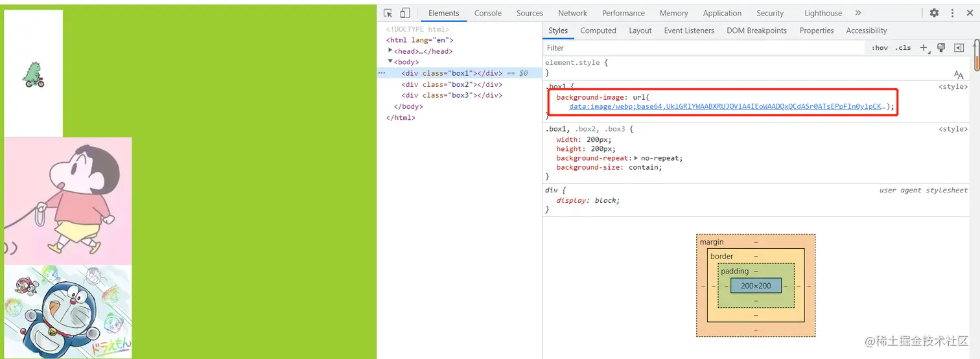Select the Elements tab

(x=444, y=13)
